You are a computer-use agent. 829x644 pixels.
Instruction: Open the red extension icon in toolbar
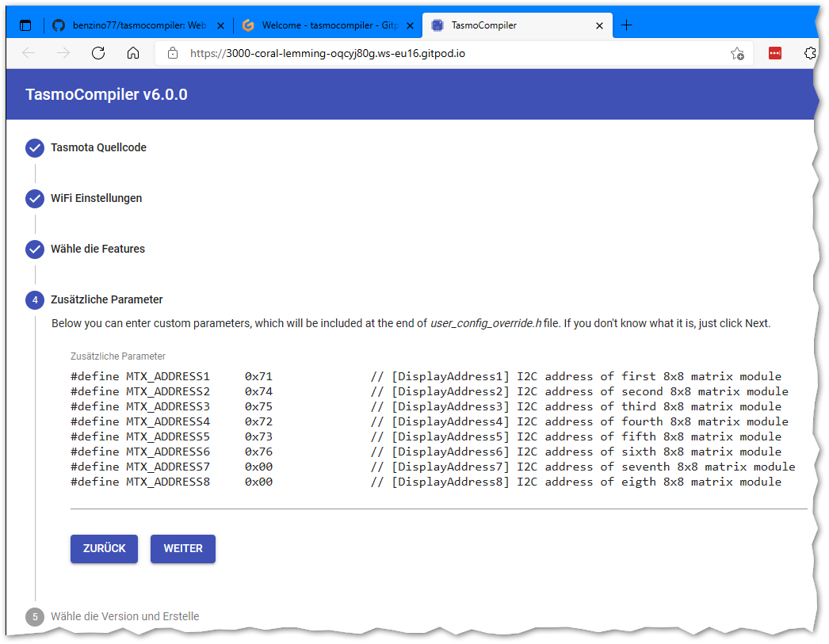pos(775,53)
